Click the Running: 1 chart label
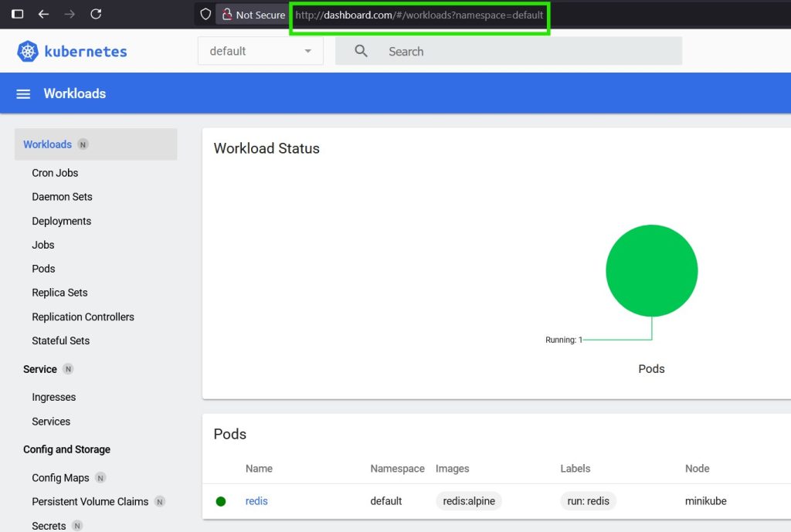The image size is (791, 532). tap(563, 340)
